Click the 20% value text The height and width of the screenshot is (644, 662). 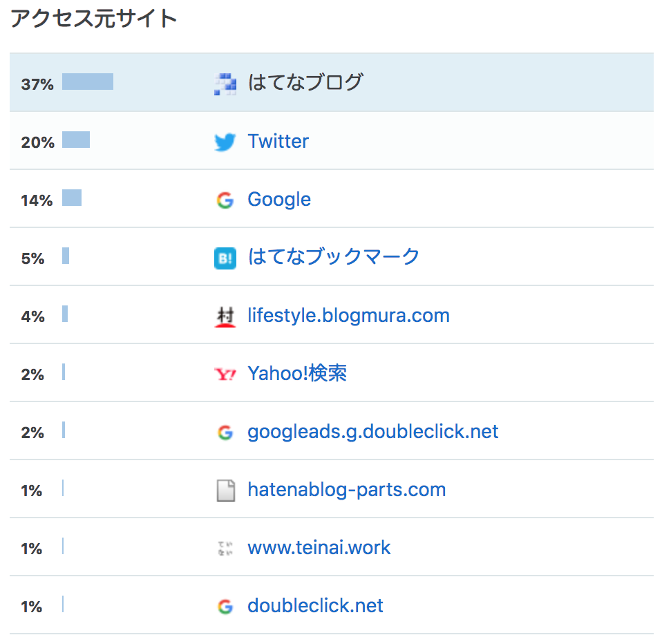37,143
